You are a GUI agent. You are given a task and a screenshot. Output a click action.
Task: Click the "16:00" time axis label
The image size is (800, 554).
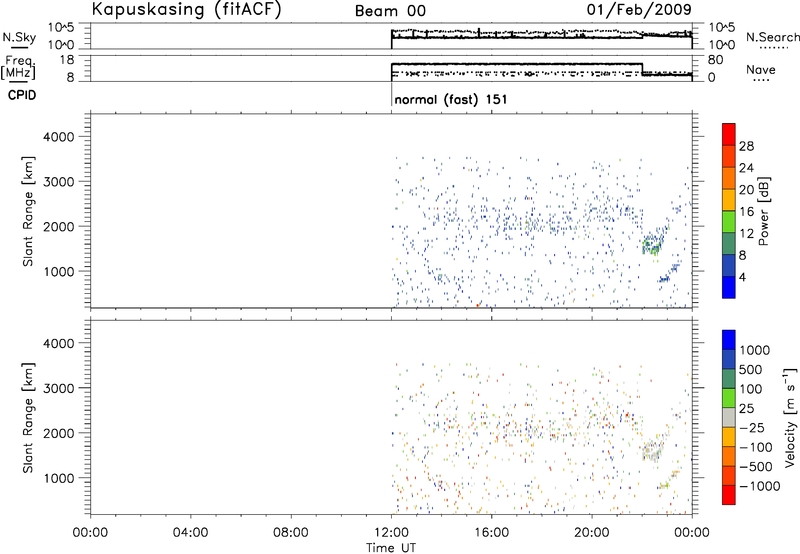point(491,533)
